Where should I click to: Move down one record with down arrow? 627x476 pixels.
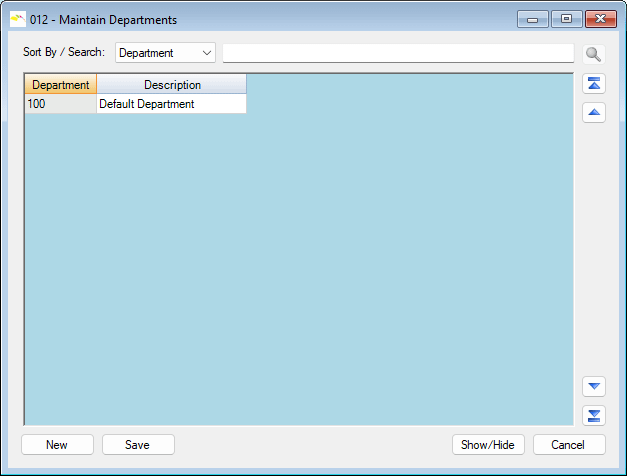pos(594,386)
